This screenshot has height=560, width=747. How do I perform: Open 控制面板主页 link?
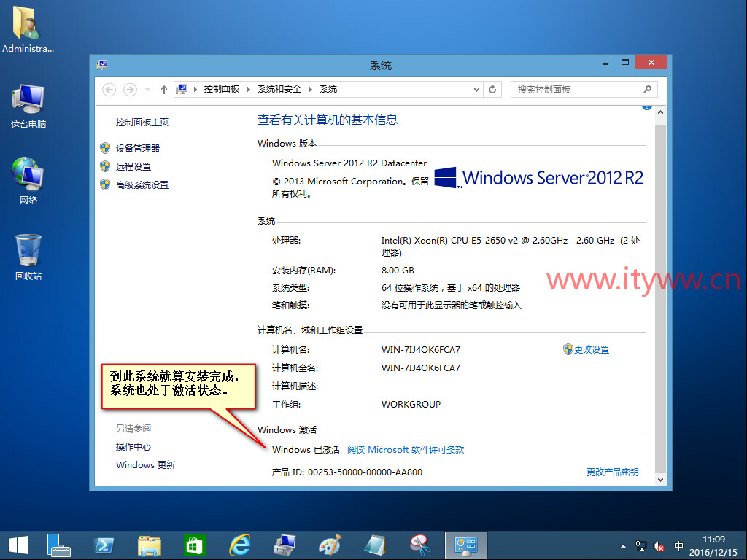(x=142, y=122)
